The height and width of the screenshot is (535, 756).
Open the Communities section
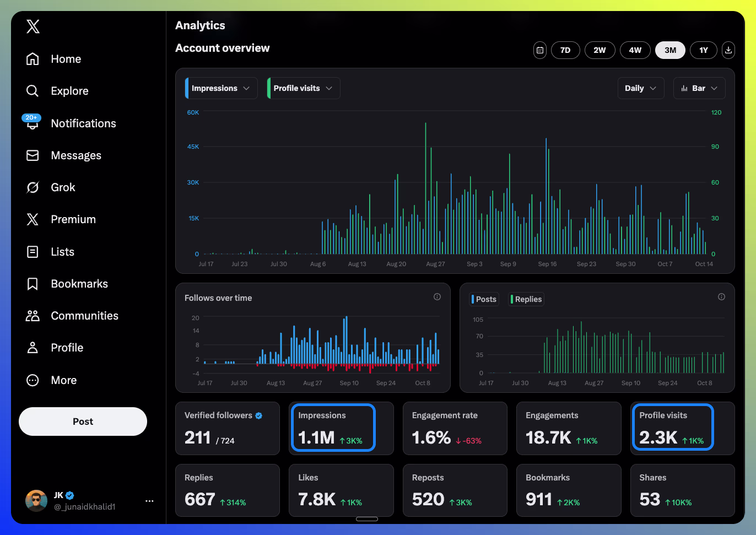pyautogui.click(x=84, y=315)
